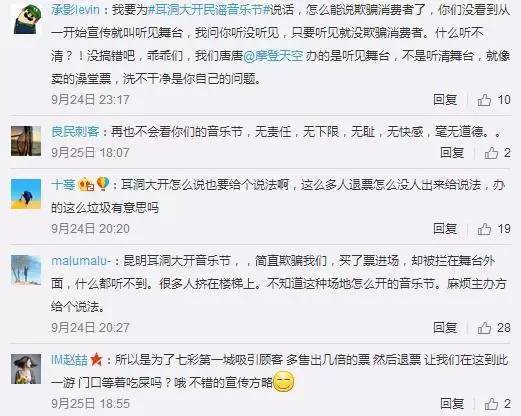Reply to IM赵喆's comment
This screenshot has height=416, width=521.
point(452,404)
